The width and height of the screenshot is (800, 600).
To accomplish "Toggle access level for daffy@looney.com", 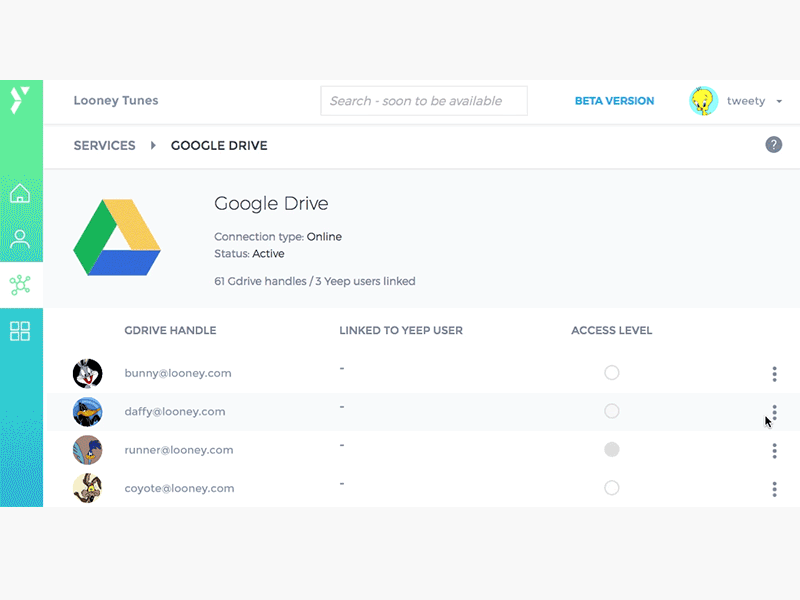I will pyautogui.click(x=612, y=411).
